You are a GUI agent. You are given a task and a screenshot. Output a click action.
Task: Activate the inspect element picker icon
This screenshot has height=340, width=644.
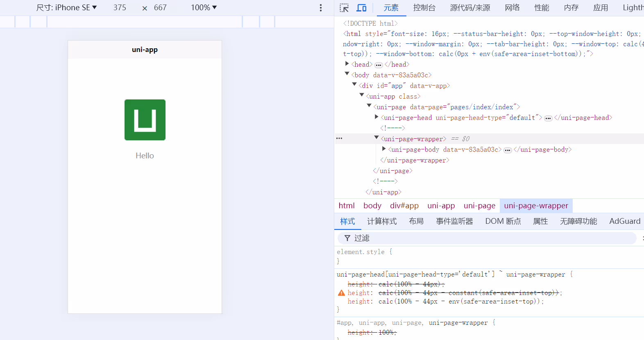[x=344, y=8]
